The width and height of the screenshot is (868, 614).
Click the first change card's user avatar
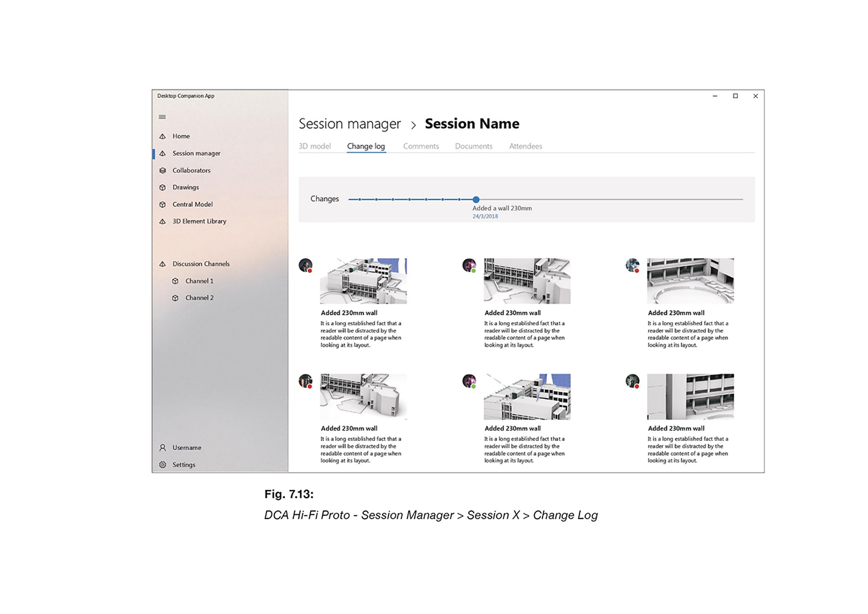coord(306,265)
